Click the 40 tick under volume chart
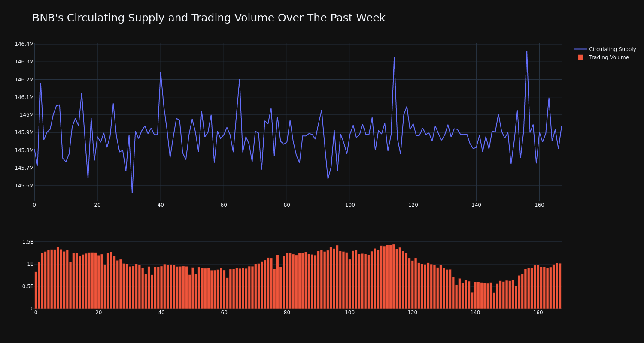Screen dimensions: 644x343 tap(161, 313)
